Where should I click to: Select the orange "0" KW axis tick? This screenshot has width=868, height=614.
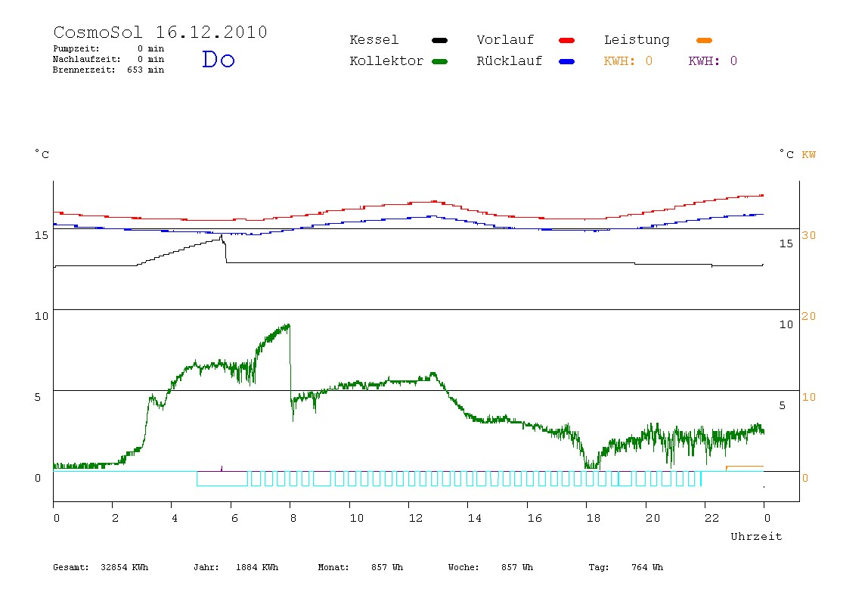(x=805, y=478)
